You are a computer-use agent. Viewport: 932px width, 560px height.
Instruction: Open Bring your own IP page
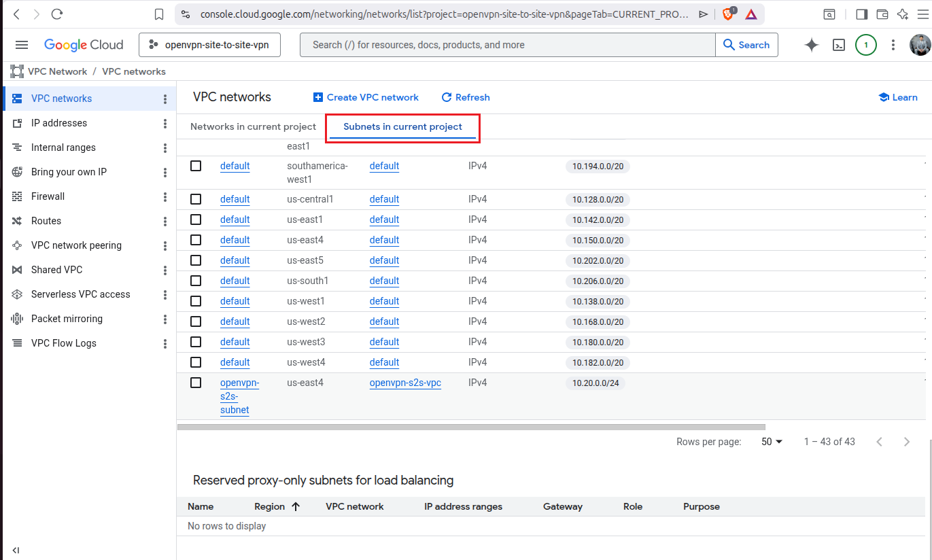point(69,172)
